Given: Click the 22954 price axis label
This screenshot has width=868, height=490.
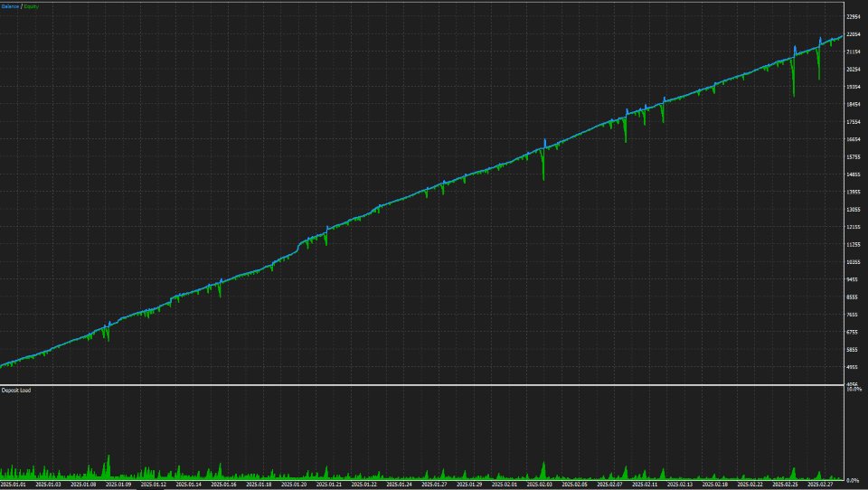Looking at the screenshot, I should [854, 16].
